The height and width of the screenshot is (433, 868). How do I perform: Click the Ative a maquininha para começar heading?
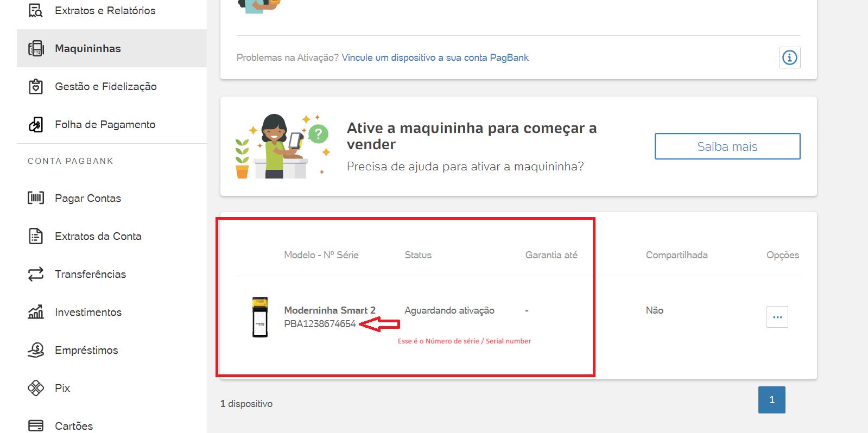click(472, 136)
